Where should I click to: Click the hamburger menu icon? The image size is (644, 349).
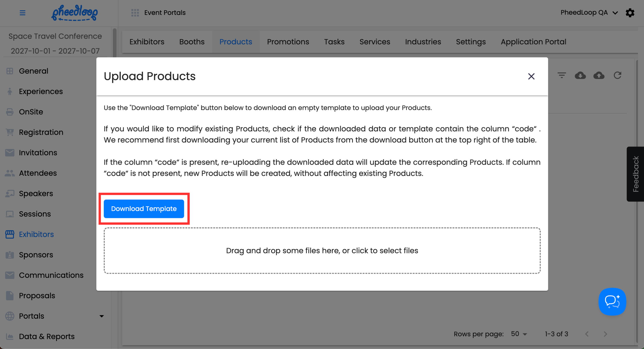[23, 13]
